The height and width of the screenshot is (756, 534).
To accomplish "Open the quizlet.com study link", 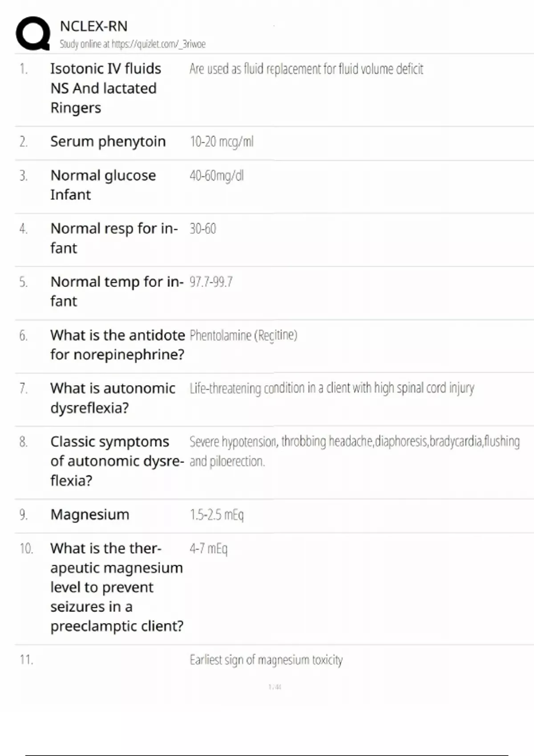I will coord(133,44).
